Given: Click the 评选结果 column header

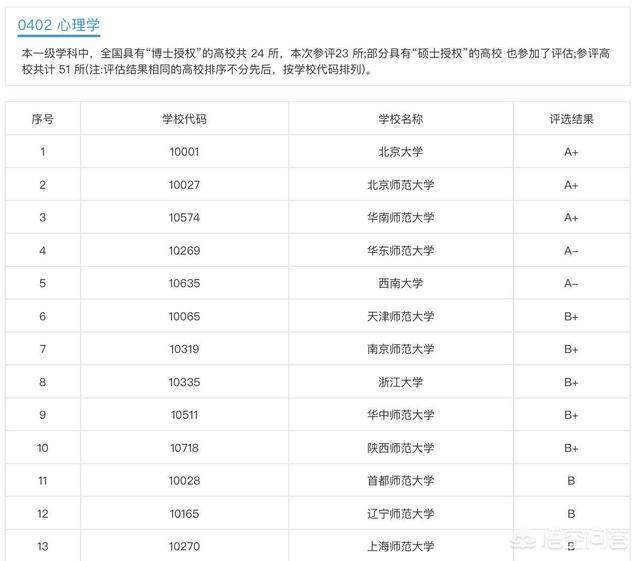Looking at the screenshot, I should (571, 119).
